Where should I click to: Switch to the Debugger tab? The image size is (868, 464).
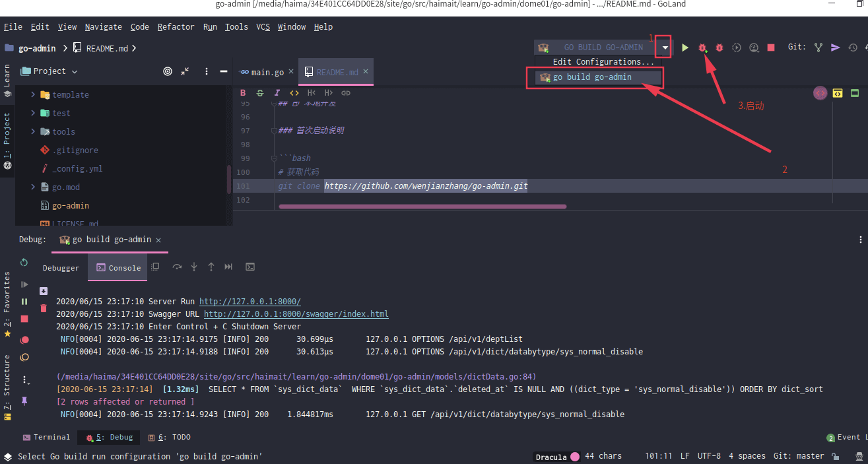[61, 268]
